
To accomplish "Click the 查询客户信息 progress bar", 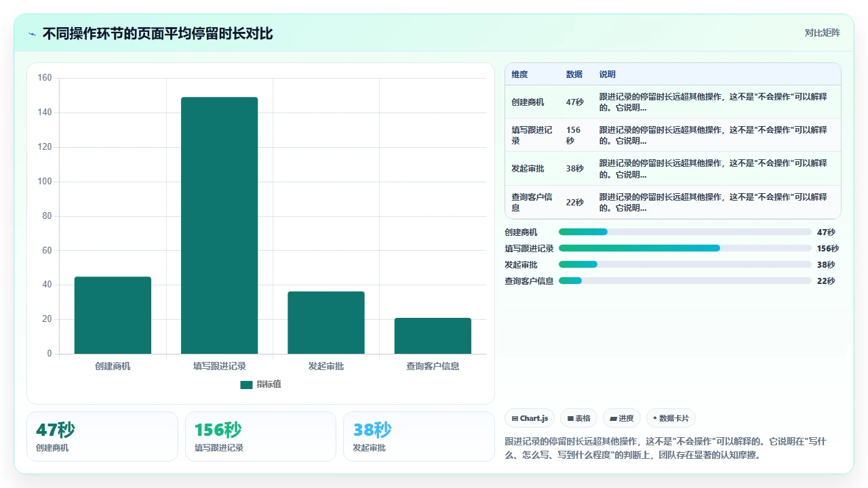I will click(685, 281).
